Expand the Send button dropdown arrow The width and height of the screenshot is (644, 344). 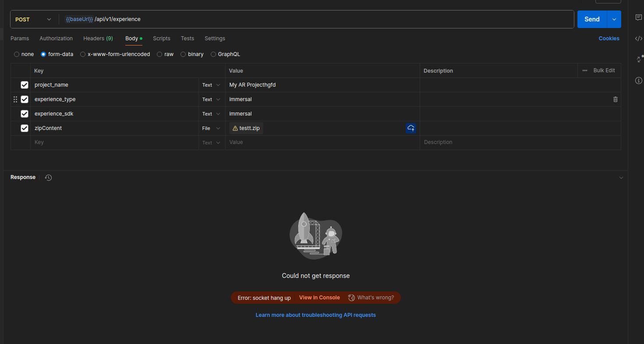(614, 19)
